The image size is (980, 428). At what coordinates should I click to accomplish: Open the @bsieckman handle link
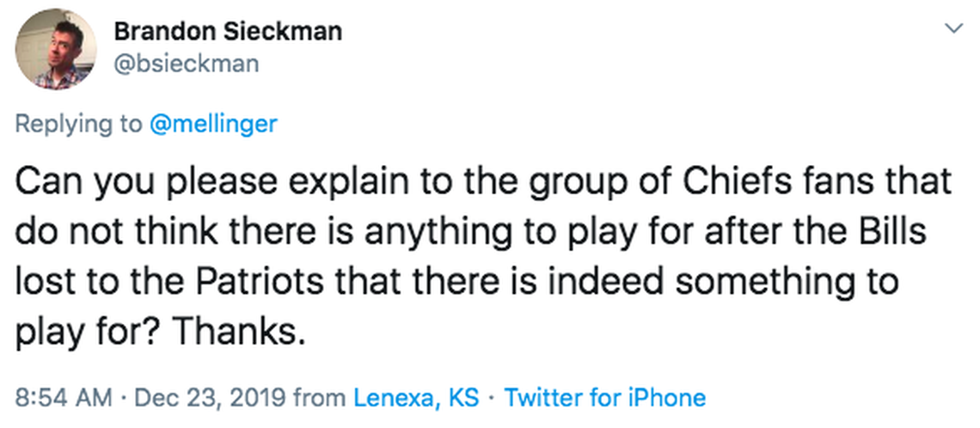(186, 64)
